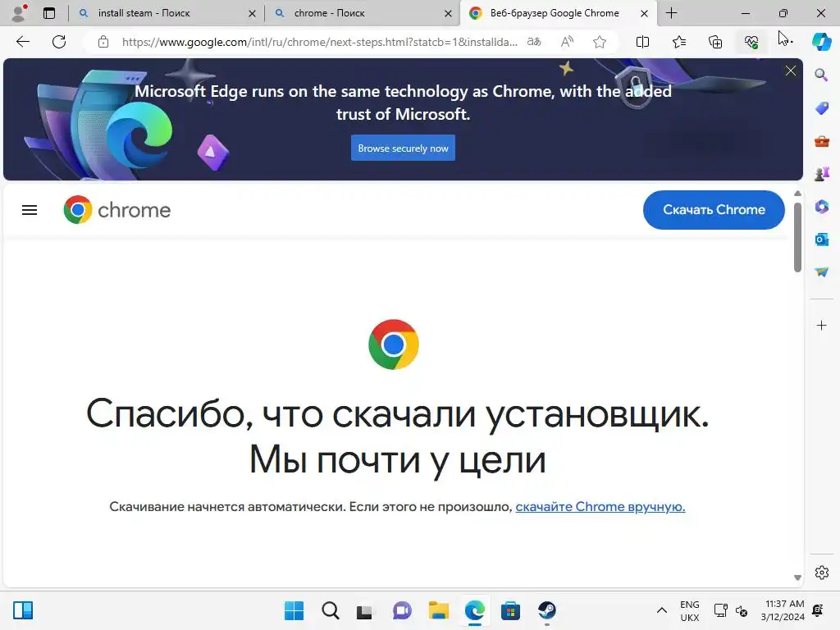Go back with the back arrow
The width and height of the screenshot is (840, 630).
pos(22,42)
